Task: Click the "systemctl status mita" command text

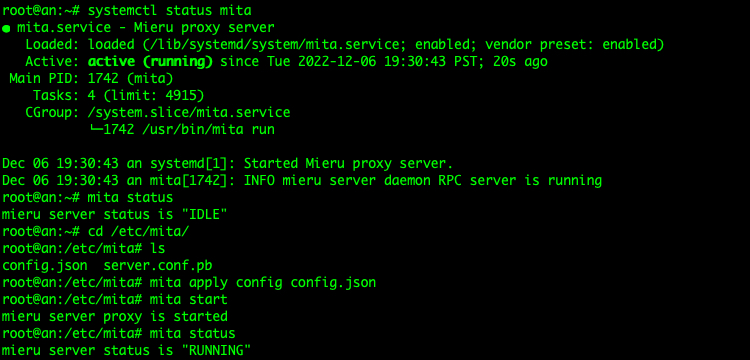Action: point(170,11)
